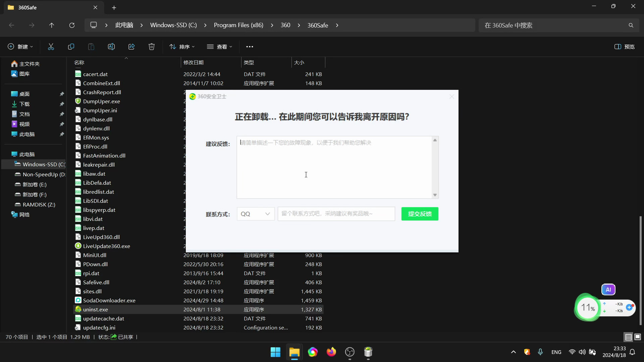Select the Cut icon on the toolbar

(x=51, y=47)
